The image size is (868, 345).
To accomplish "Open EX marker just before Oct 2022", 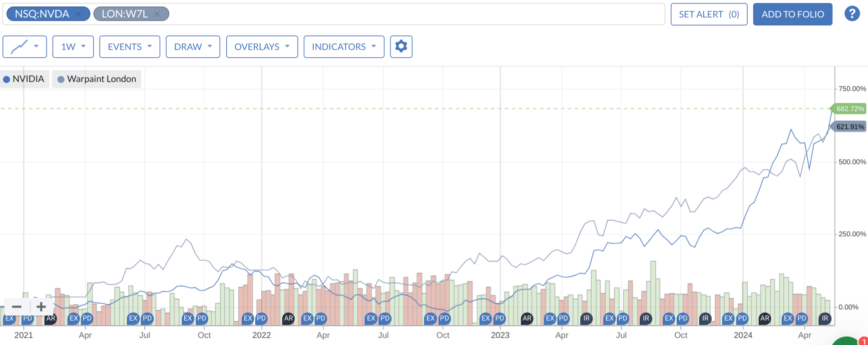I will pyautogui.click(x=431, y=318).
